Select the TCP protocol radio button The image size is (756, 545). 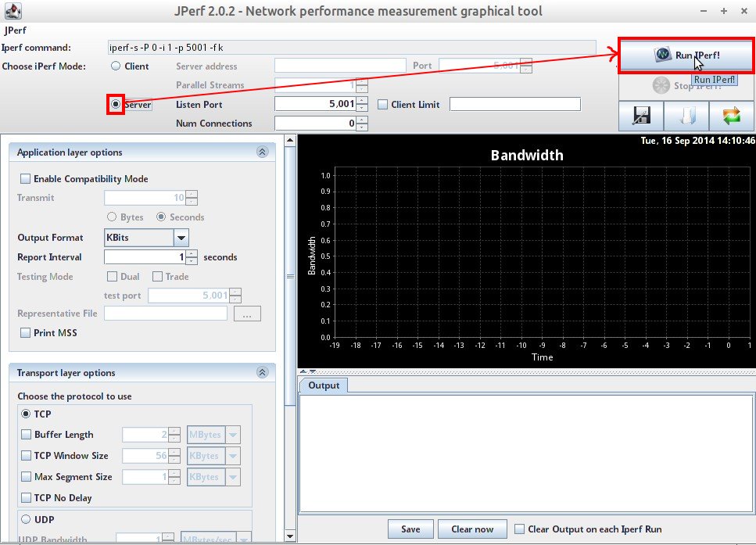26,414
